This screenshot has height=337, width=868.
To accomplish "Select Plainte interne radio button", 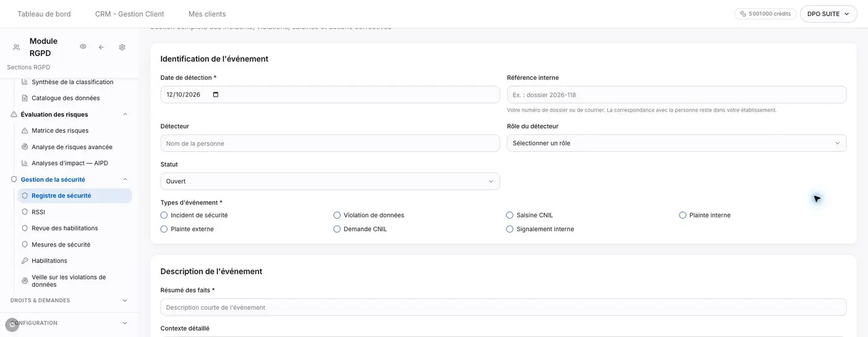I will (683, 216).
